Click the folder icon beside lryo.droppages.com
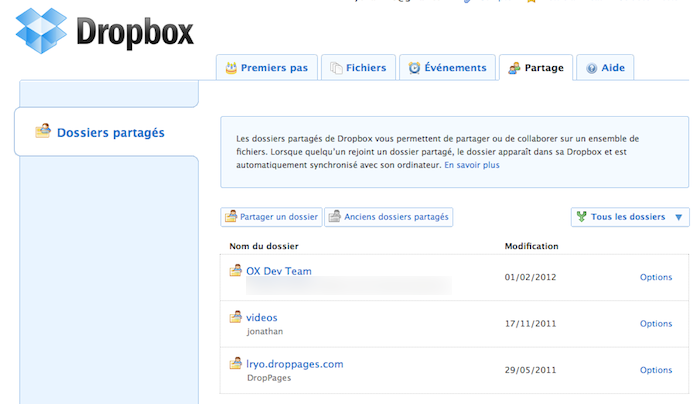700x404 pixels. point(236,364)
